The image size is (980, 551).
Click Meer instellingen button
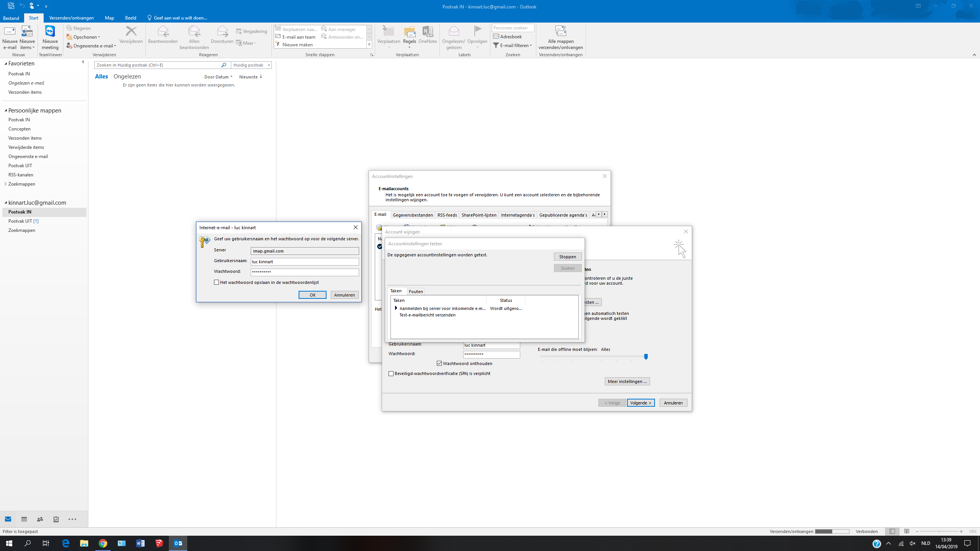coord(627,381)
